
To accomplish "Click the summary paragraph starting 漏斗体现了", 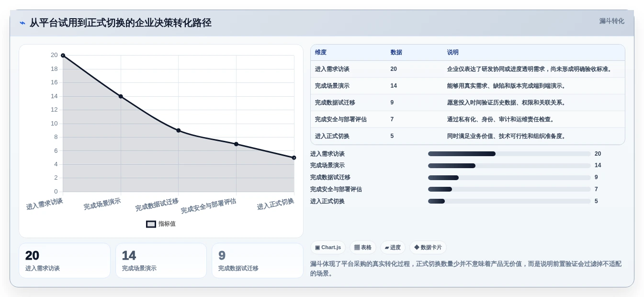I will pyautogui.click(x=465, y=268).
